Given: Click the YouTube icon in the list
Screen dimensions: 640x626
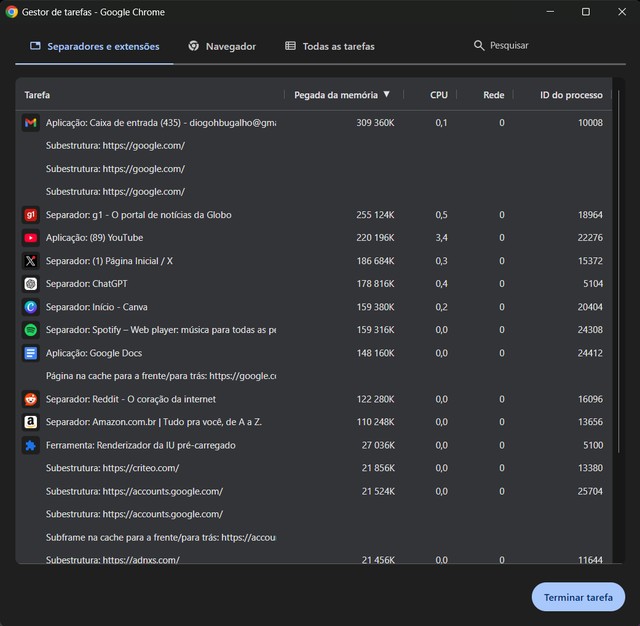Looking at the screenshot, I should pyautogui.click(x=31, y=238).
